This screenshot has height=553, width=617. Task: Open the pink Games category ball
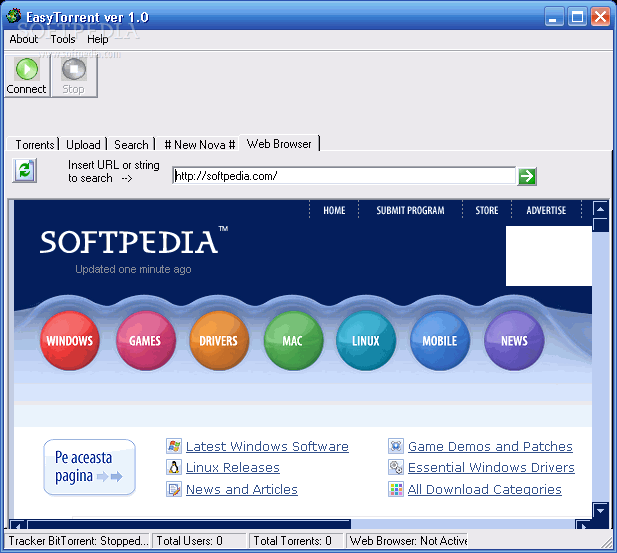pos(145,340)
